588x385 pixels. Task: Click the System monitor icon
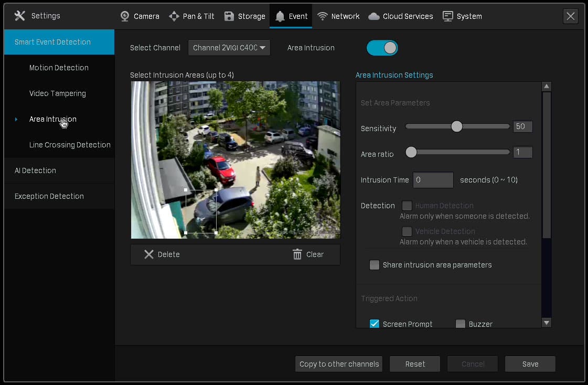(448, 16)
